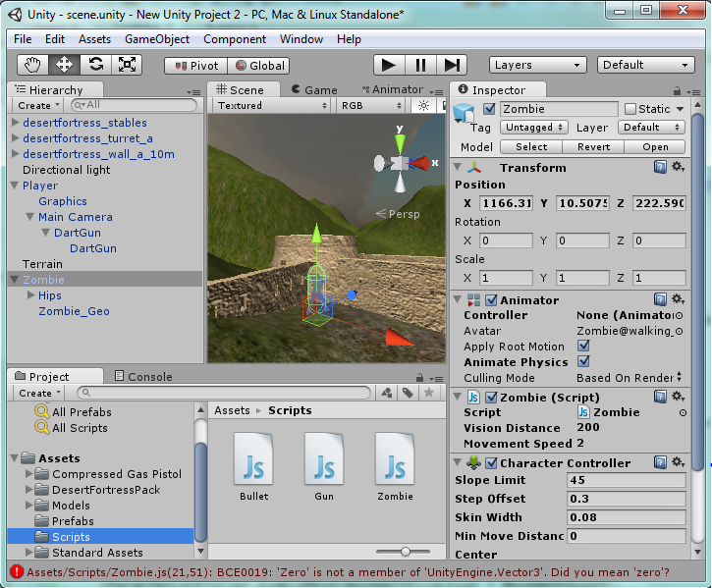Start playback with the Play button
Image resolution: width=712 pixels, height=588 pixels.
(389, 65)
